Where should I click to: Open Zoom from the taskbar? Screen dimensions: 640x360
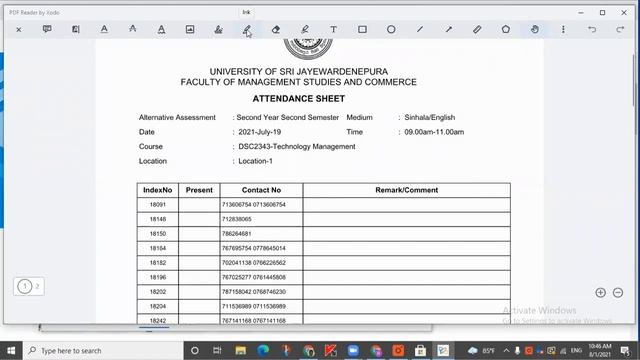click(353, 351)
